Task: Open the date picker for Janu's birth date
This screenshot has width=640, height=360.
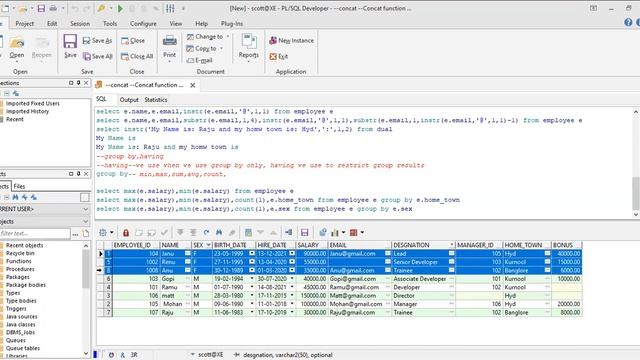Action: point(252,253)
